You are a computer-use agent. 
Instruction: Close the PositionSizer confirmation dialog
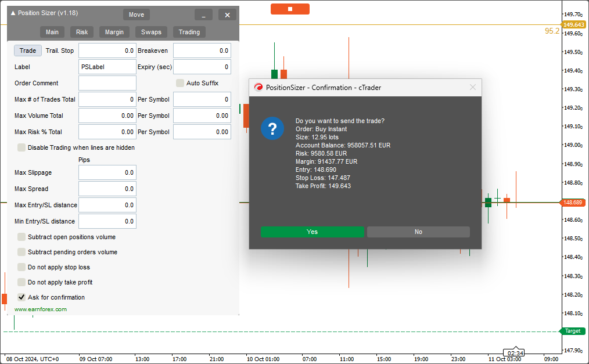click(473, 87)
